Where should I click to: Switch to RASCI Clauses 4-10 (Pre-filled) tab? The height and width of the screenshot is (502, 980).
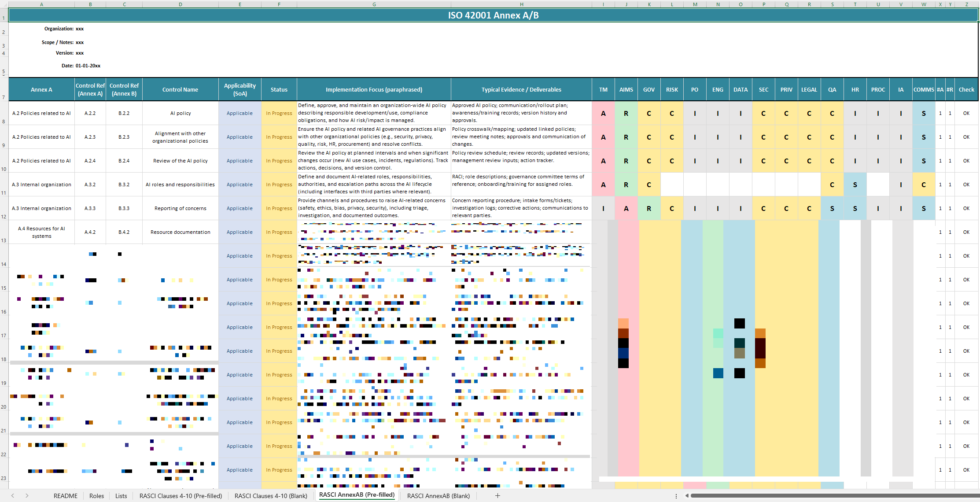pyautogui.click(x=181, y=496)
